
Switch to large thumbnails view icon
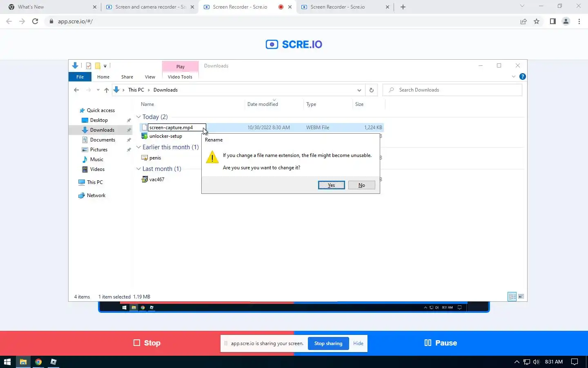coord(521,297)
